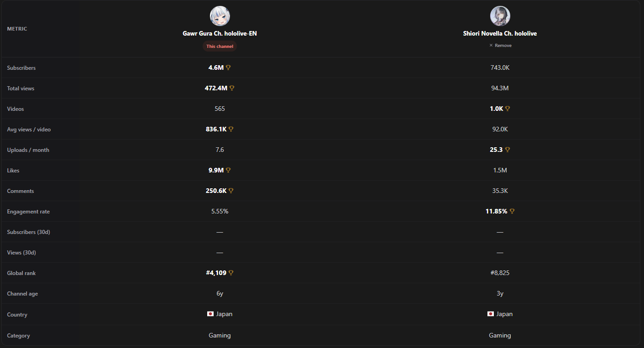Click the Japan flag under Gawr Gura
This screenshot has height=348, width=644.
[x=210, y=314]
